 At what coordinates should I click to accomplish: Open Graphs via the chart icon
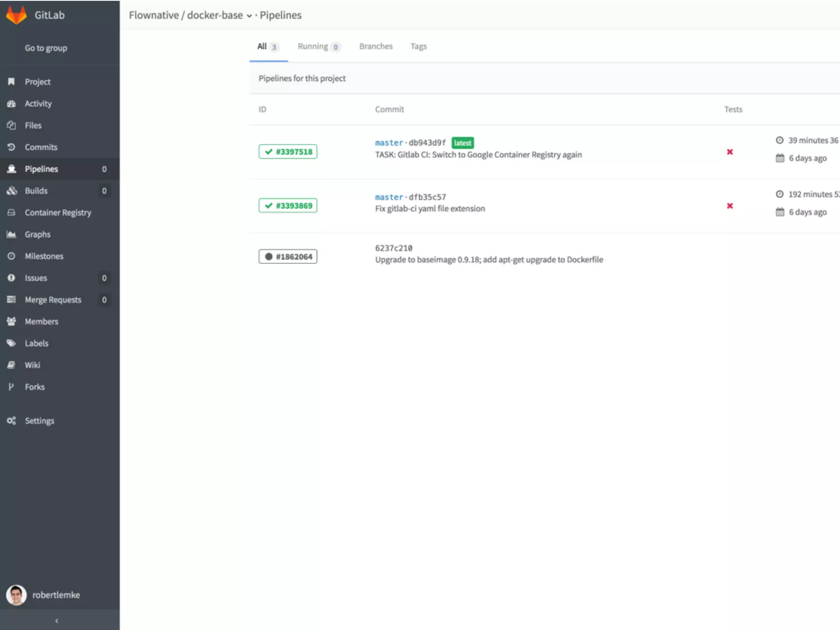coord(11,234)
